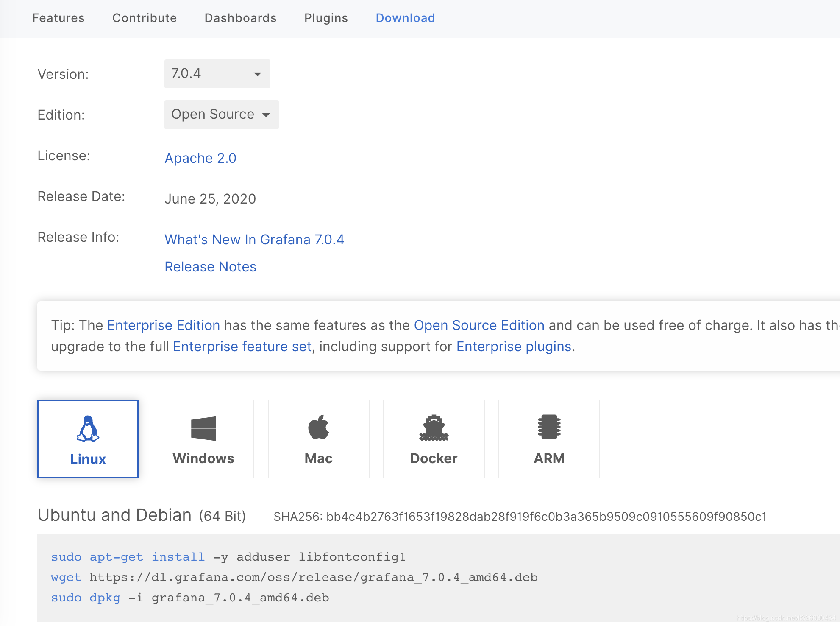Image resolution: width=840 pixels, height=626 pixels.
Task: Choose the ARM chip icon
Action: pos(549,428)
